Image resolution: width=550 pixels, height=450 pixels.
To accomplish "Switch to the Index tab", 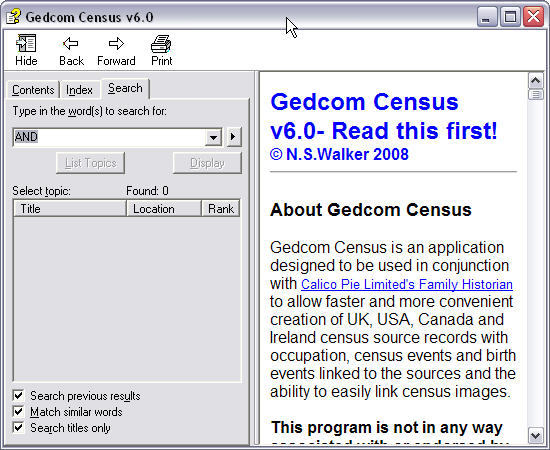I will 79,90.
